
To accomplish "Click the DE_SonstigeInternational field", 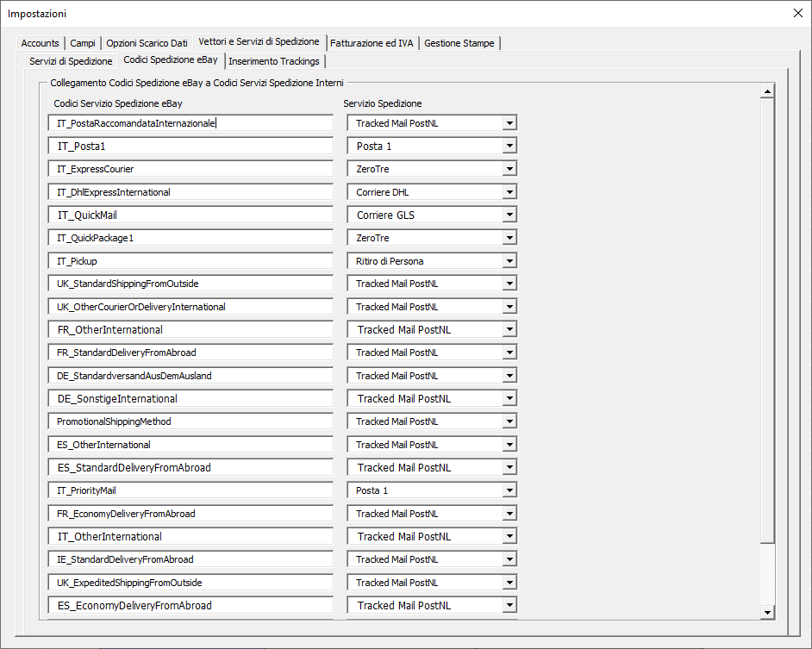I will coord(191,398).
